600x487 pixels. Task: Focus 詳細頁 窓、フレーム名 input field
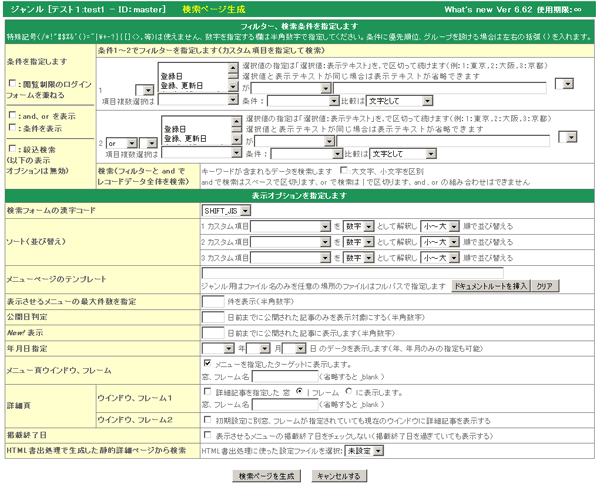[x=285, y=404]
